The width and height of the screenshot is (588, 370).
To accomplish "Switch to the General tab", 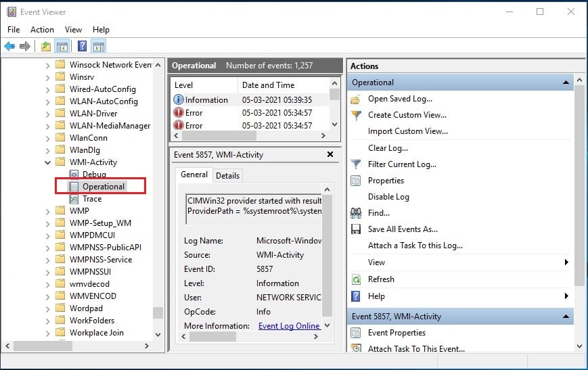I will [194, 175].
